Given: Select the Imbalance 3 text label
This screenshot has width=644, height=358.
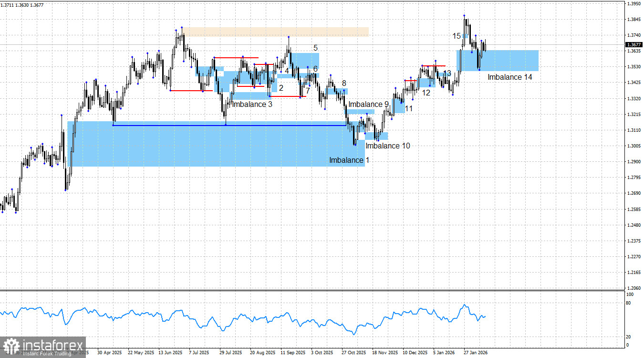Looking at the screenshot, I should tap(252, 105).
